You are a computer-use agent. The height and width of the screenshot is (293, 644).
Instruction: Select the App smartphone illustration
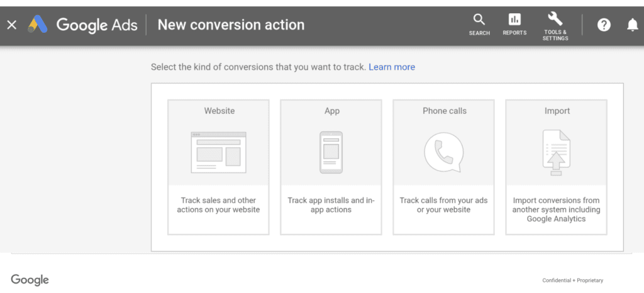[331, 152]
